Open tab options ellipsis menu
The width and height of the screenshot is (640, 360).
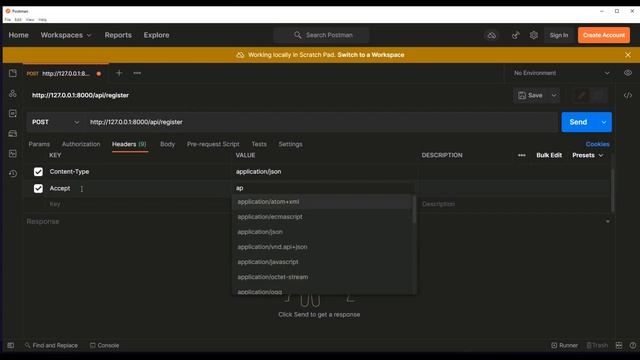[x=137, y=73]
